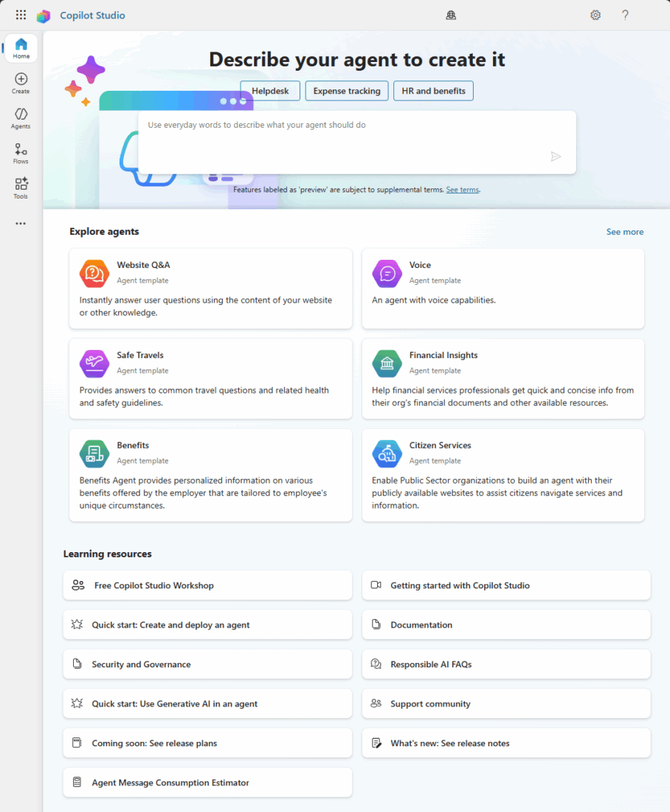
Task: Click See more under Explore agents
Action: 624,232
